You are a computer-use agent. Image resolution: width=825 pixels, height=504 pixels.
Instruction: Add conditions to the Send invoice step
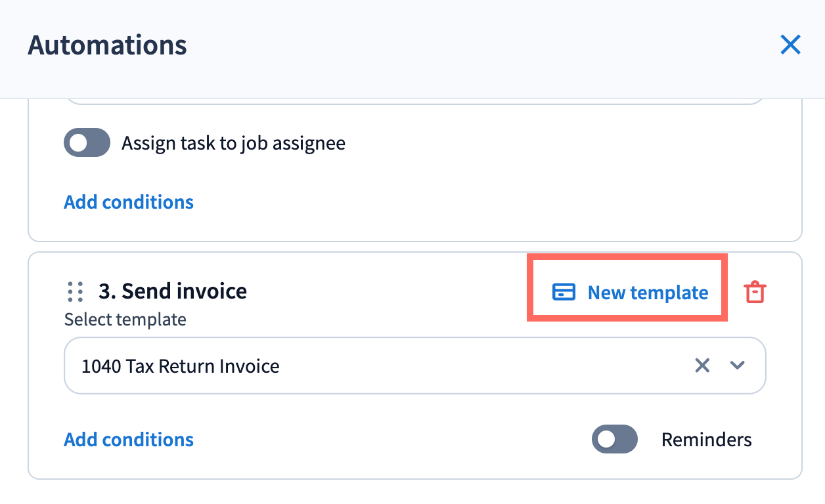pyautogui.click(x=129, y=439)
